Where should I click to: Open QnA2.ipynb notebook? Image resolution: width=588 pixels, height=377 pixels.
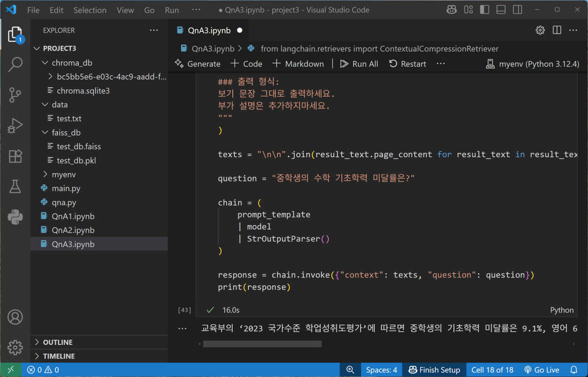[99, 230]
